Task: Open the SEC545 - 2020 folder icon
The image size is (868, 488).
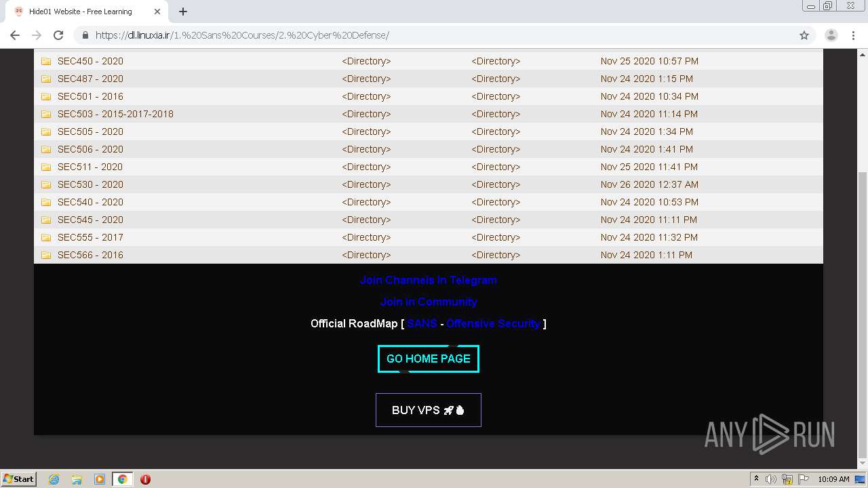Action: tap(46, 220)
